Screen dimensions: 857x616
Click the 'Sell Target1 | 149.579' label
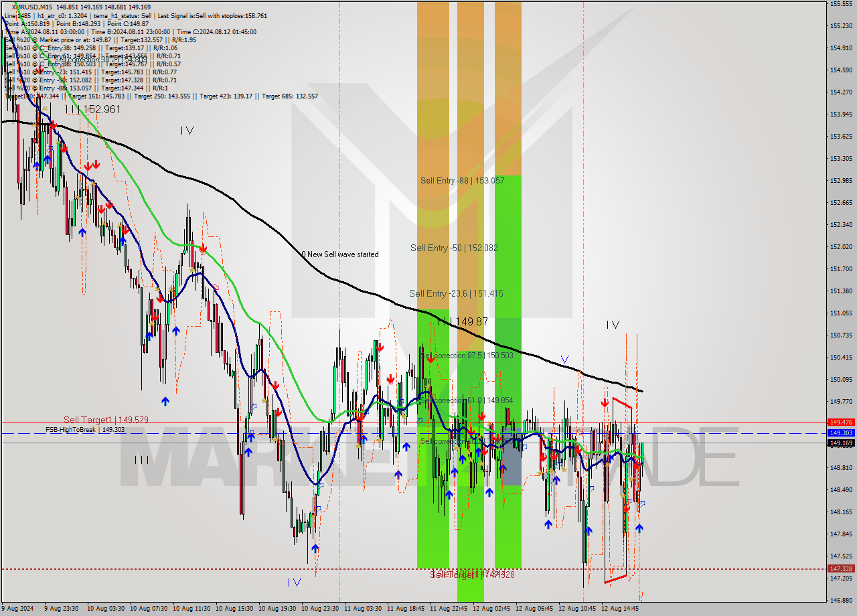(106, 420)
